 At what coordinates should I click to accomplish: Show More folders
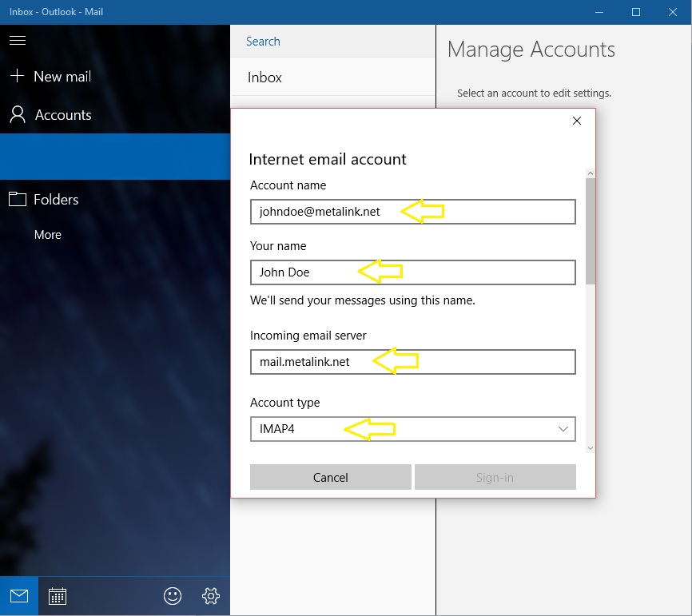pyautogui.click(x=48, y=234)
